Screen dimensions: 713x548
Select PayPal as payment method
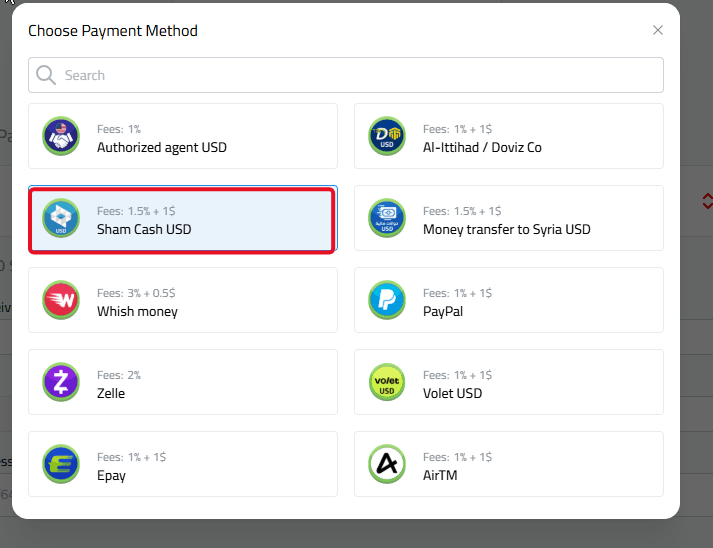509,300
